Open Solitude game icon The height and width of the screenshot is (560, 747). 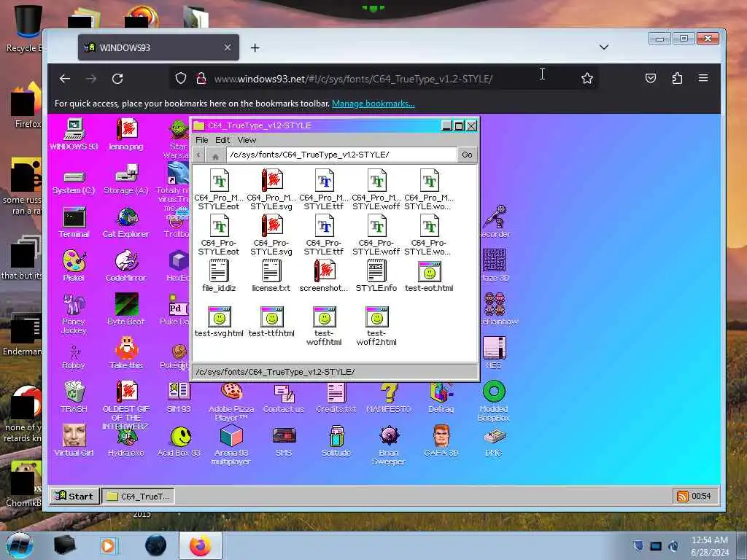(x=336, y=441)
